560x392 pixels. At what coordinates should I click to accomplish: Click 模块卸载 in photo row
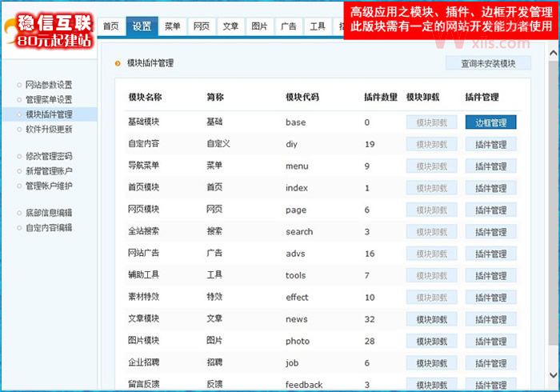coord(432,342)
